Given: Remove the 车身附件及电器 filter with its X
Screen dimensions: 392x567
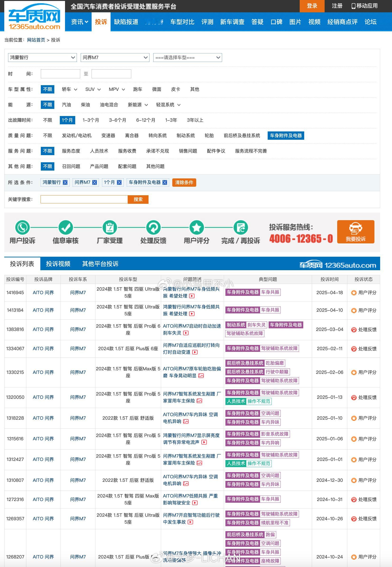Looking at the screenshot, I should coord(165,182).
